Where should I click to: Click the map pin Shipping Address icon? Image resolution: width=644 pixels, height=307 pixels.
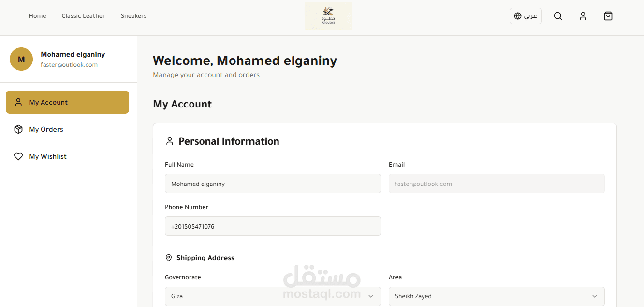tap(169, 258)
